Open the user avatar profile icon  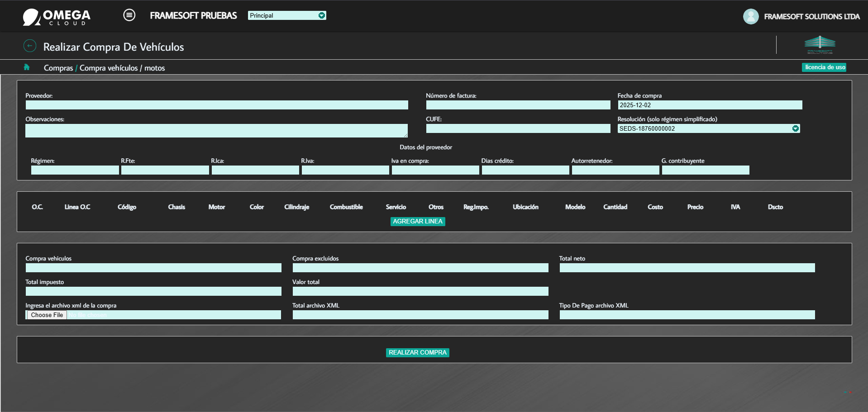point(751,16)
